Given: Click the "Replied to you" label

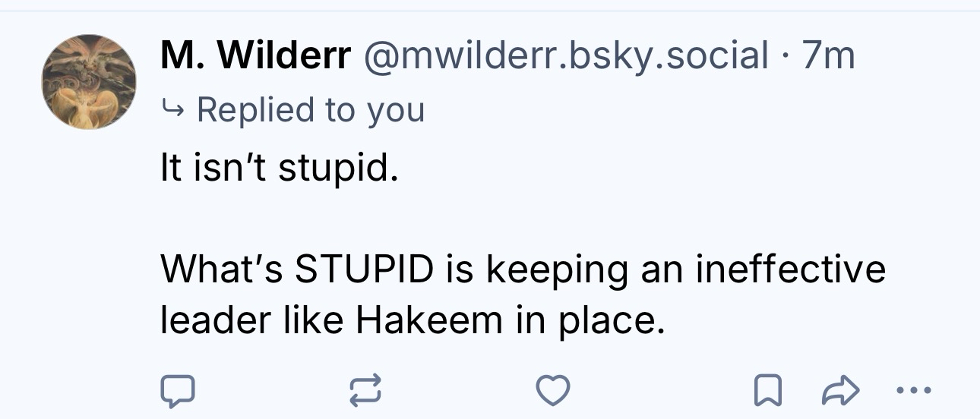Looking at the screenshot, I should point(311,109).
